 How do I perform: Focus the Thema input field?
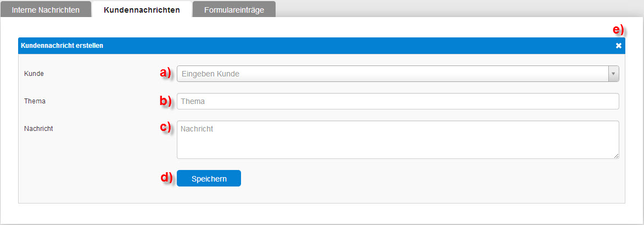point(397,101)
